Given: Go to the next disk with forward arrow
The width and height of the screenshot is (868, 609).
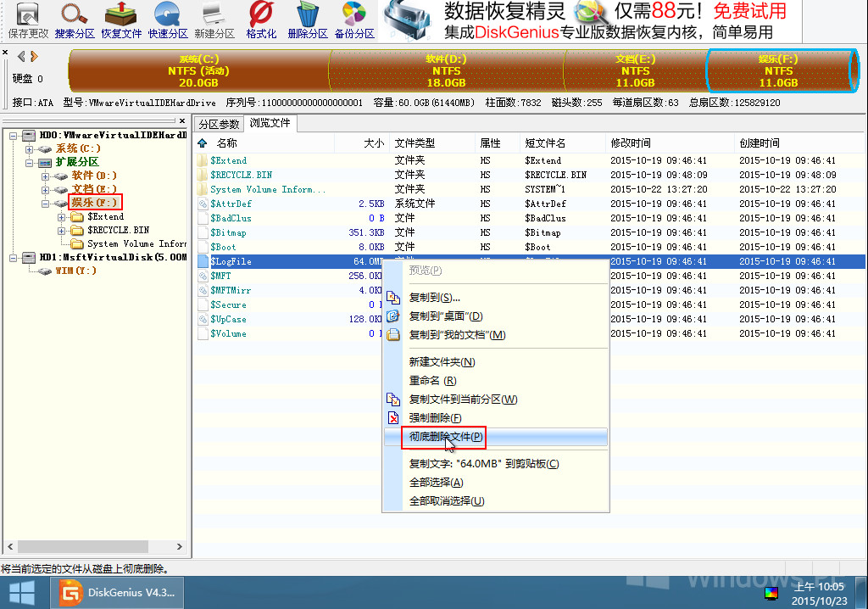Looking at the screenshot, I should (x=34, y=56).
